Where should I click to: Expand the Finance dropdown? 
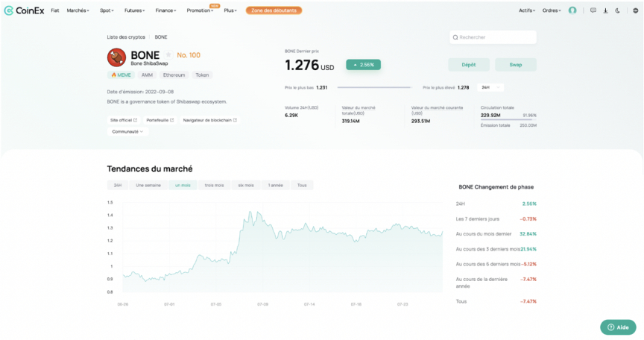point(165,10)
